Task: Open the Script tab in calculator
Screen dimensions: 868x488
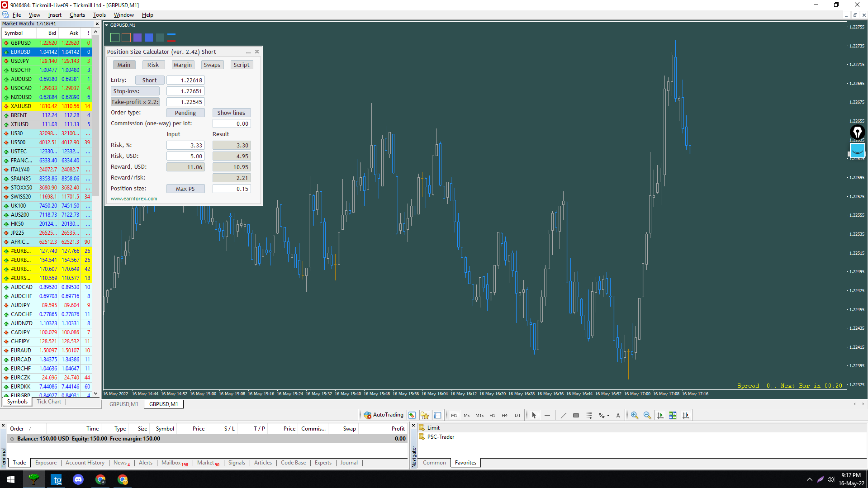Action: (242, 65)
